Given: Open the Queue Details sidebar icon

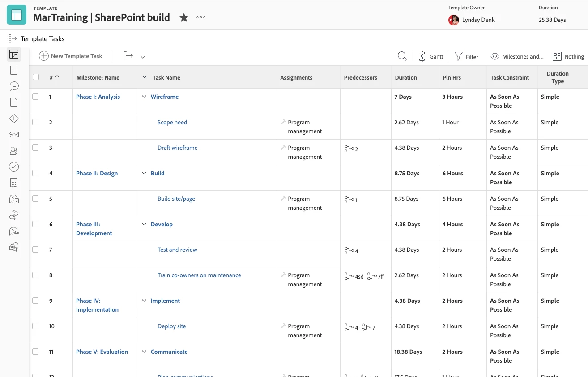Looking at the screenshot, I should click(14, 199).
